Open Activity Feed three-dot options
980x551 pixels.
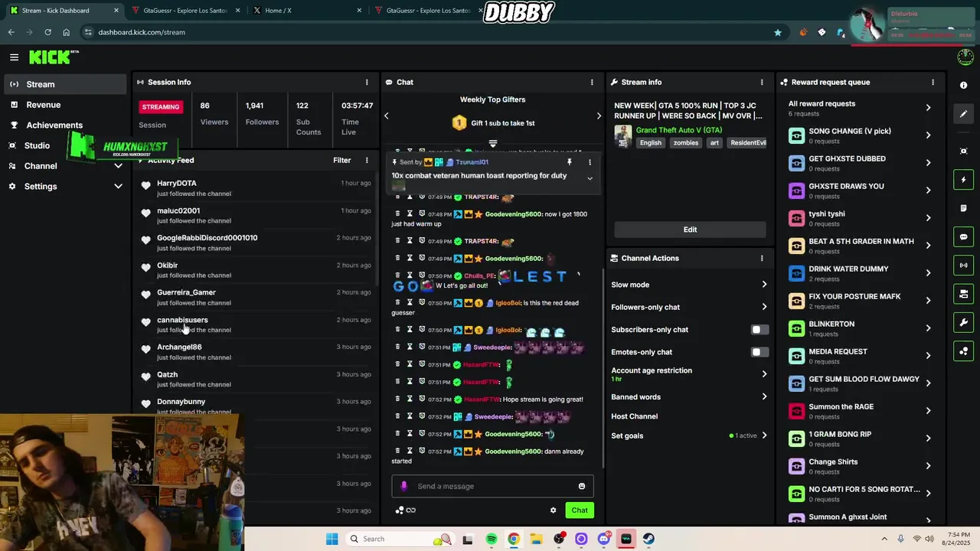pyautogui.click(x=367, y=160)
